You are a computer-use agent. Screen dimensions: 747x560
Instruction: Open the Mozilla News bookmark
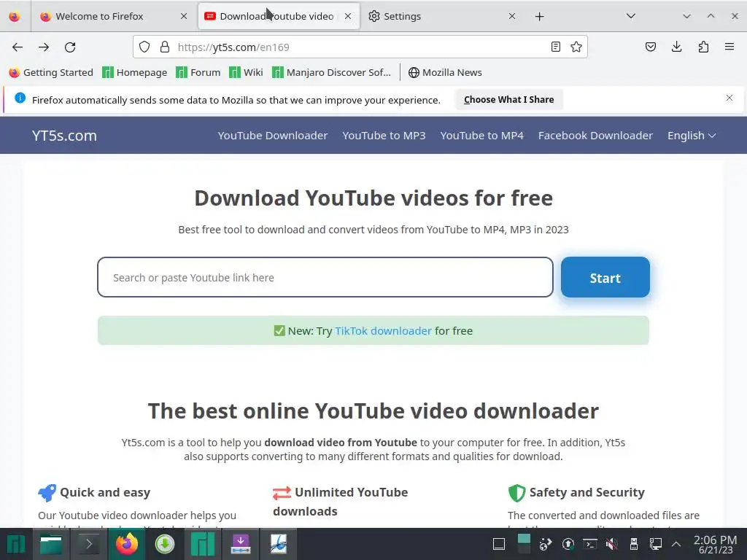click(445, 72)
